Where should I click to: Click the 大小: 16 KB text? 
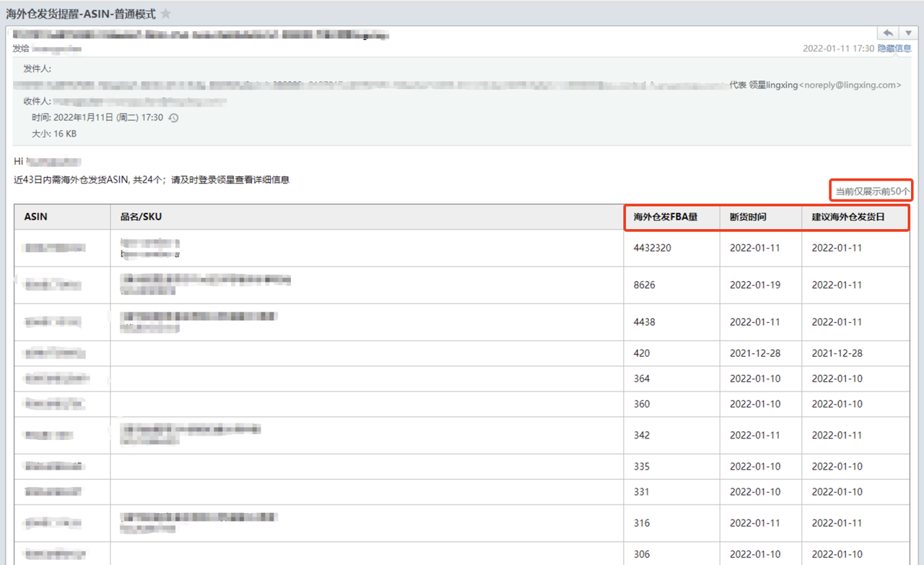click(54, 134)
